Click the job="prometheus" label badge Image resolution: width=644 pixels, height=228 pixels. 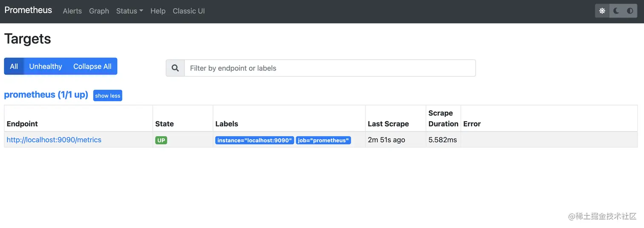tap(323, 140)
